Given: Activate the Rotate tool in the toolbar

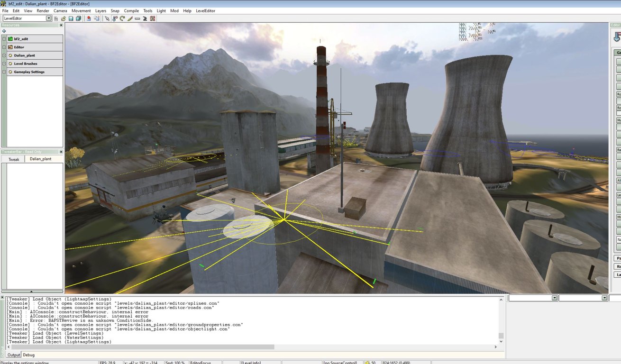Looking at the screenshot, I should click(x=122, y=18).
